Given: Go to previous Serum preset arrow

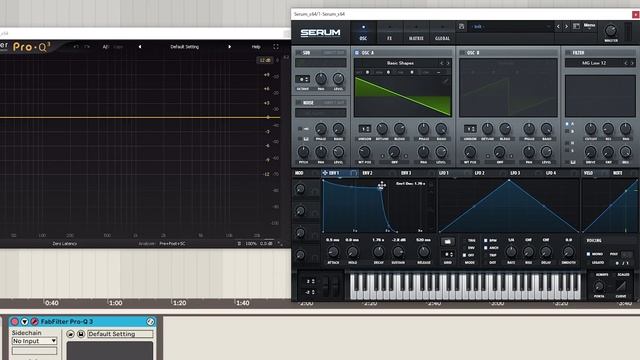Looking at the screenshot, I should 558,27.
